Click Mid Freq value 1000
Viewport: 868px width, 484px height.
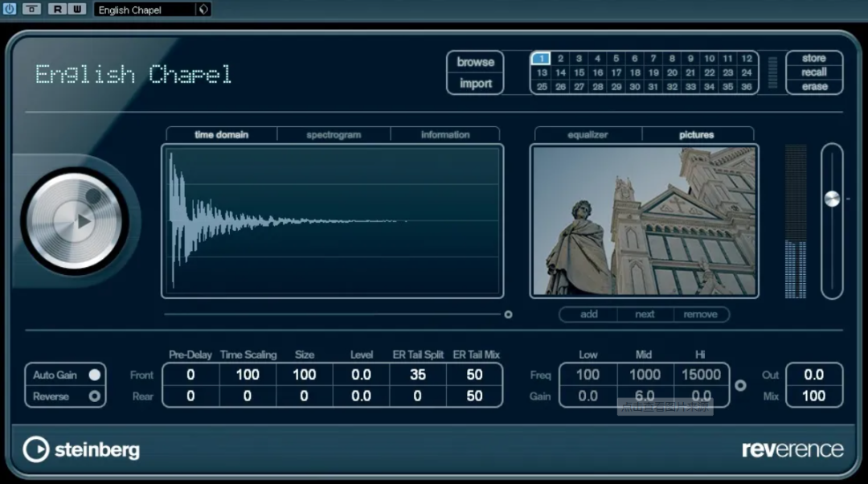pos(645,375)
